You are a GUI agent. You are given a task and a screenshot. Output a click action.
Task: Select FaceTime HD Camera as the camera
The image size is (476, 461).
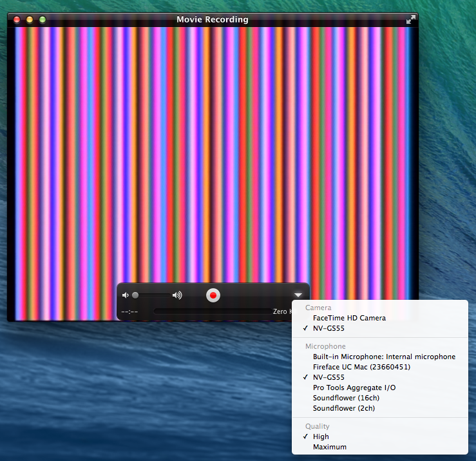(349, 318)
